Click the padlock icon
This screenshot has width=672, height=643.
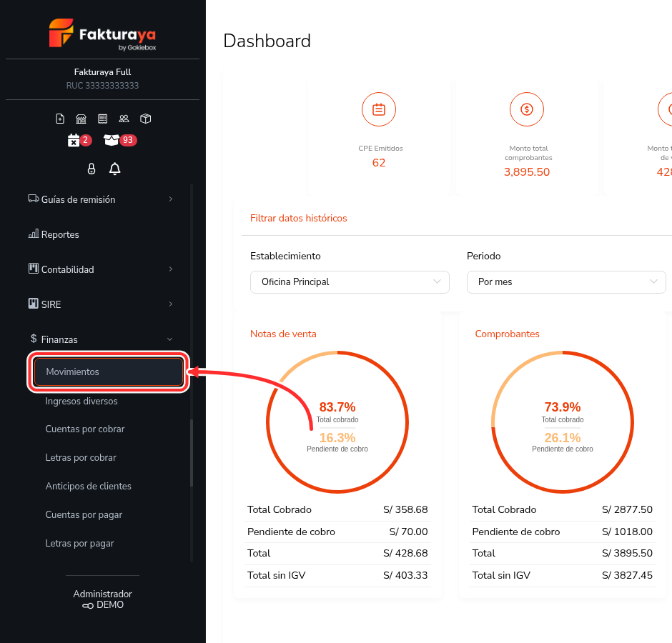pyautogui.click(x=92, y=169)
